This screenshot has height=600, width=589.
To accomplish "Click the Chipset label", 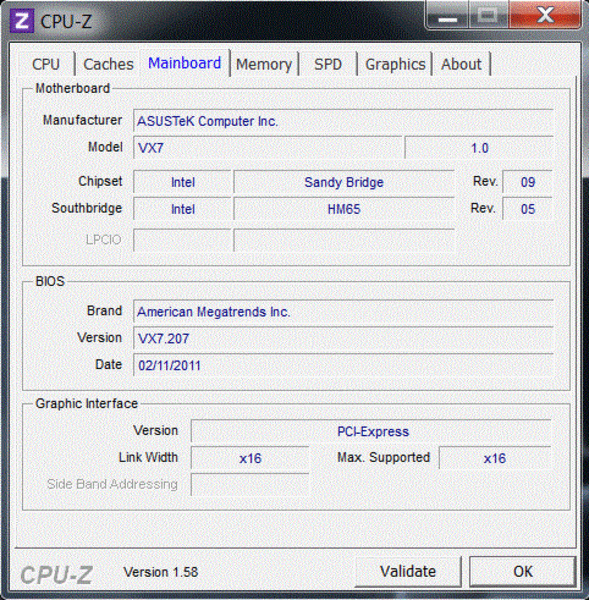I will pyautogui.click(x=100, y=181).
